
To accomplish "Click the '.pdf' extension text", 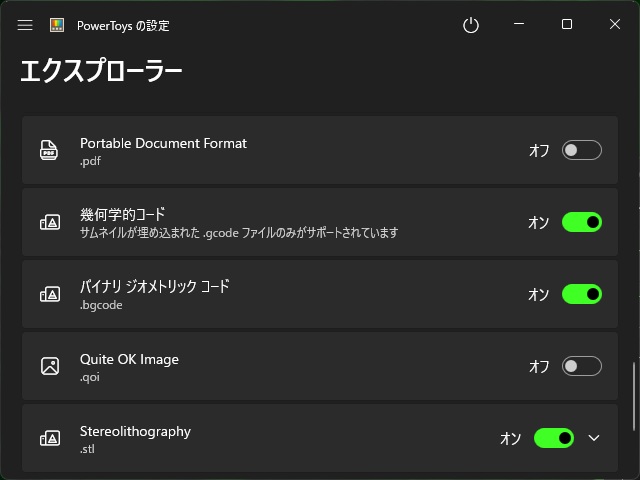I will click(x=90, y=161).
